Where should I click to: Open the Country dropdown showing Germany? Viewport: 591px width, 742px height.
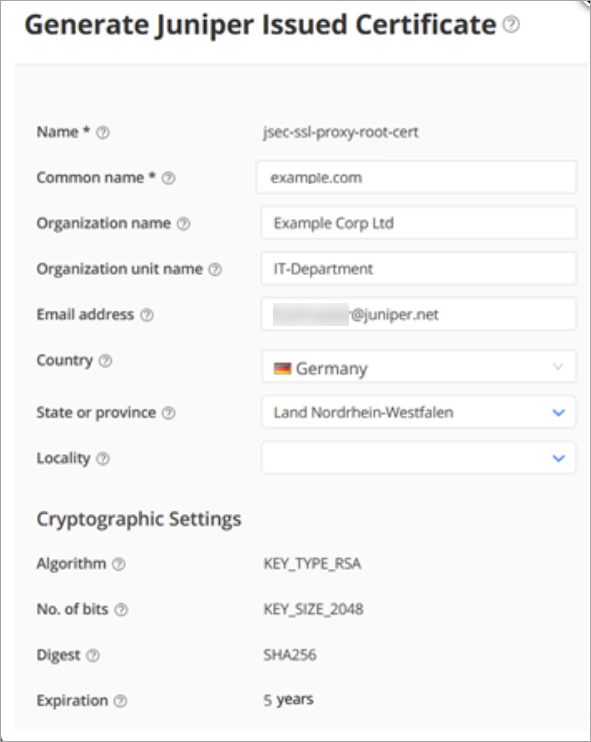(419, 367)
